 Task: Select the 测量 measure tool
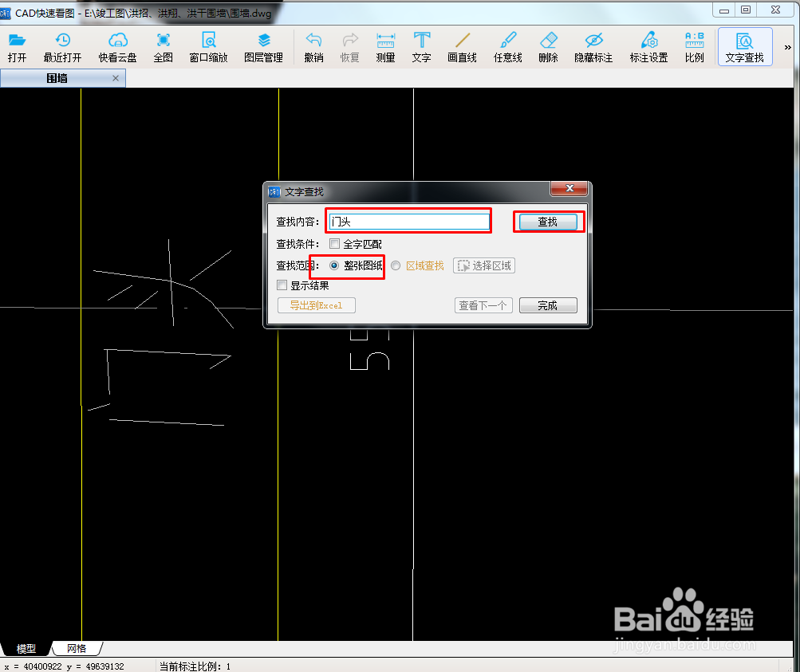pos(386,47)
